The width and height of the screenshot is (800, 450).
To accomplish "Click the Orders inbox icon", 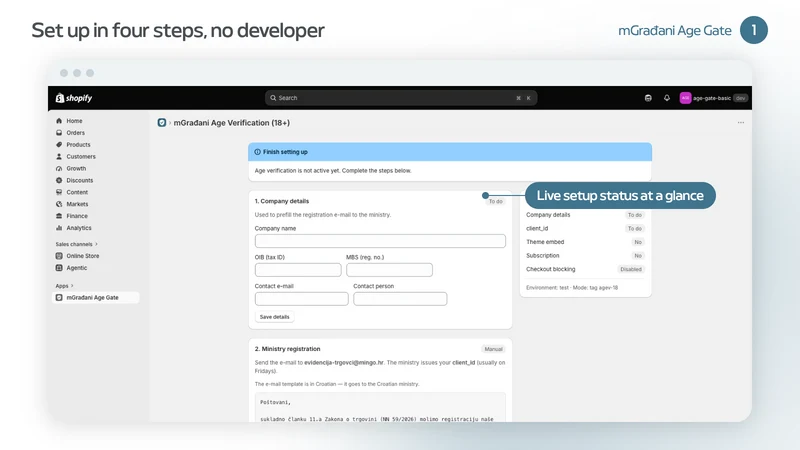I will (59, 133).
